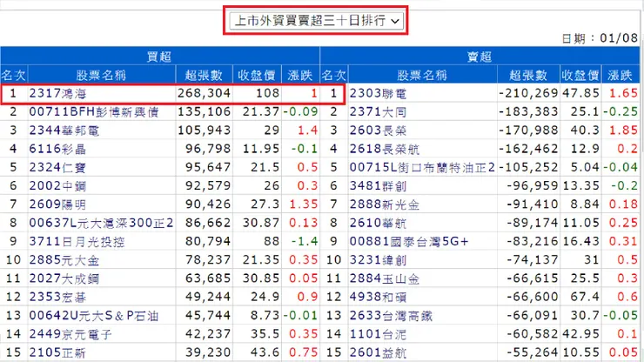
Task: Select the 105,943 value for 華邦電
Action: tap(204, 131)
